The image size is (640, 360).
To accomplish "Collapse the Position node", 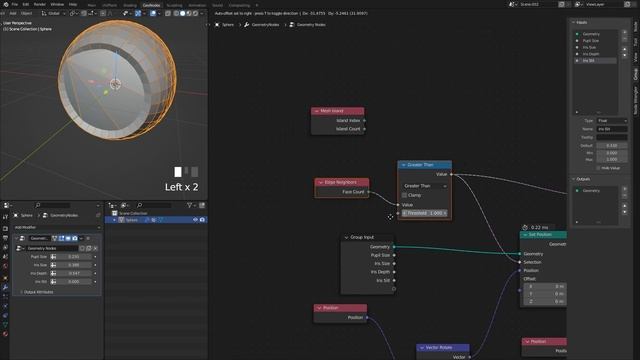I will pos(319,308).
